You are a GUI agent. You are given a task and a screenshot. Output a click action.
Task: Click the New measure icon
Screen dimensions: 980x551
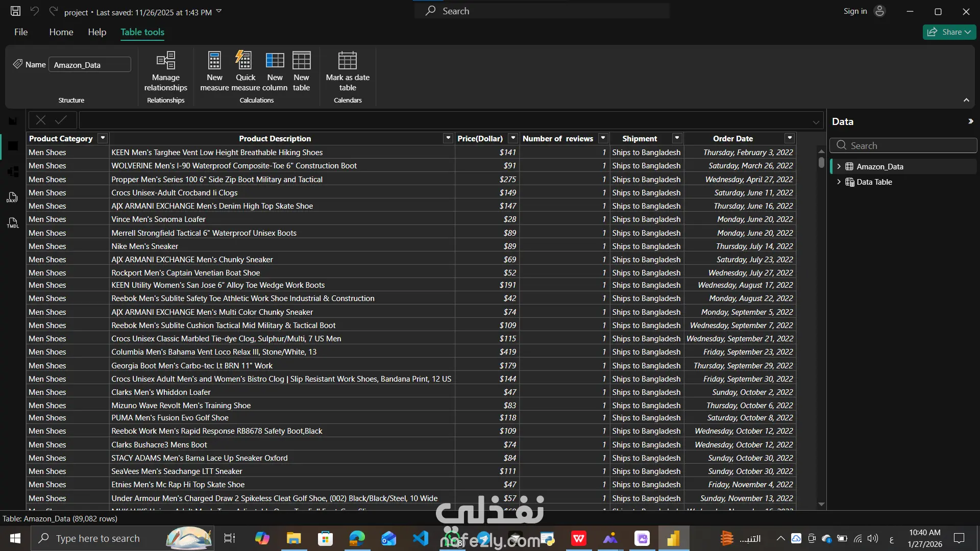pos(214,61)
